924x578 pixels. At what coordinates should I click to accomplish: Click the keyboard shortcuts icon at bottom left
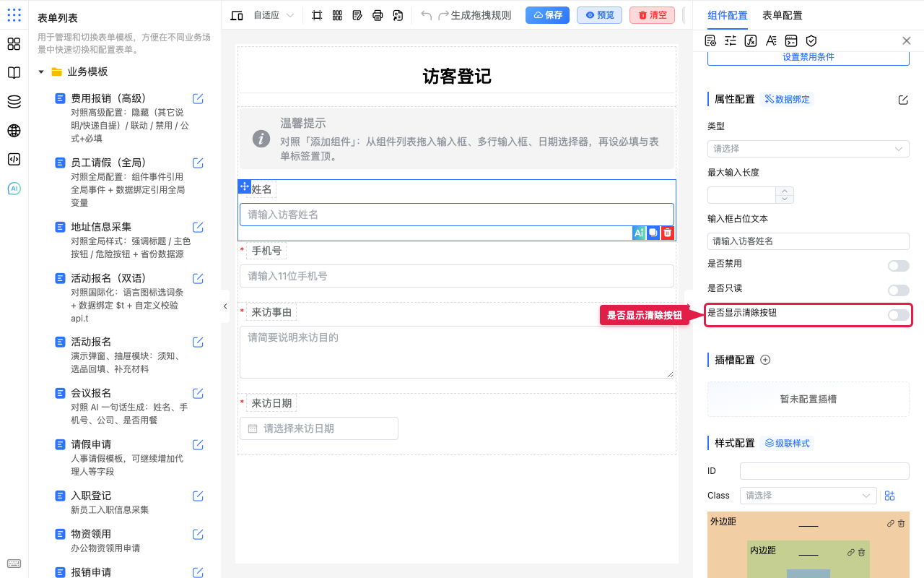click(x=14, y=564)
